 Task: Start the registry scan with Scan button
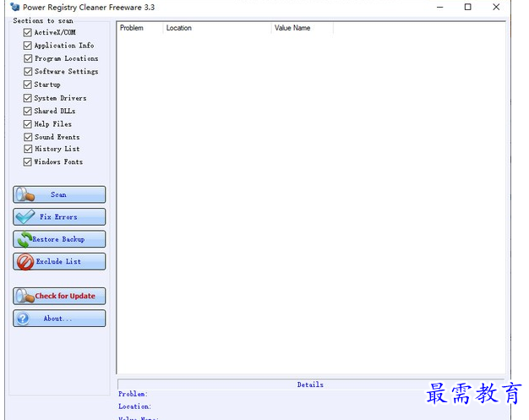point(59,194)
